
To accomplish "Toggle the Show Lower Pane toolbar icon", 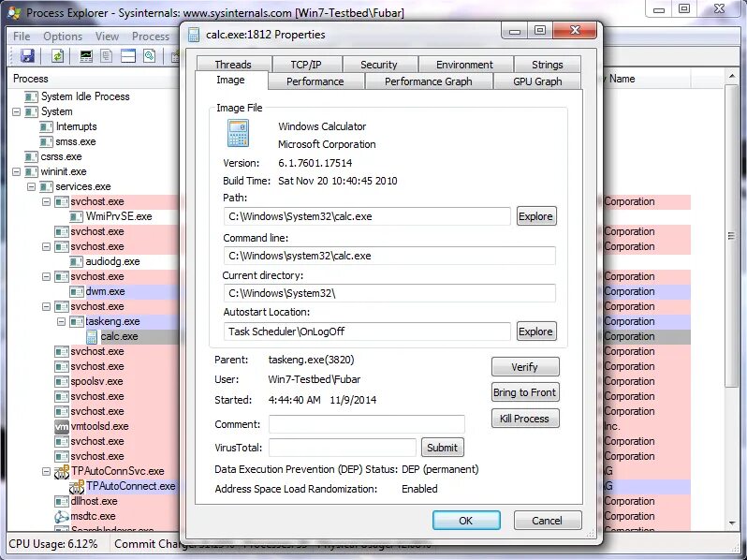I will coord(128,56).
